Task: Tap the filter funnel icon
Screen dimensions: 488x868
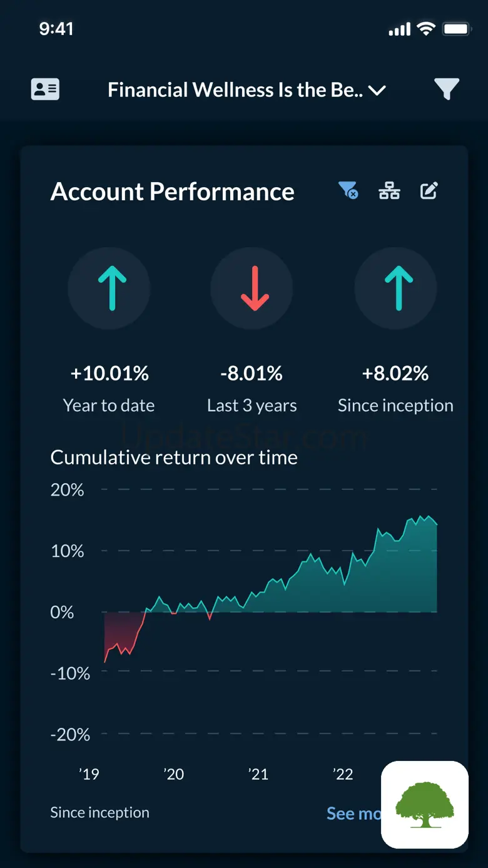Action: (x=447, y=89)
